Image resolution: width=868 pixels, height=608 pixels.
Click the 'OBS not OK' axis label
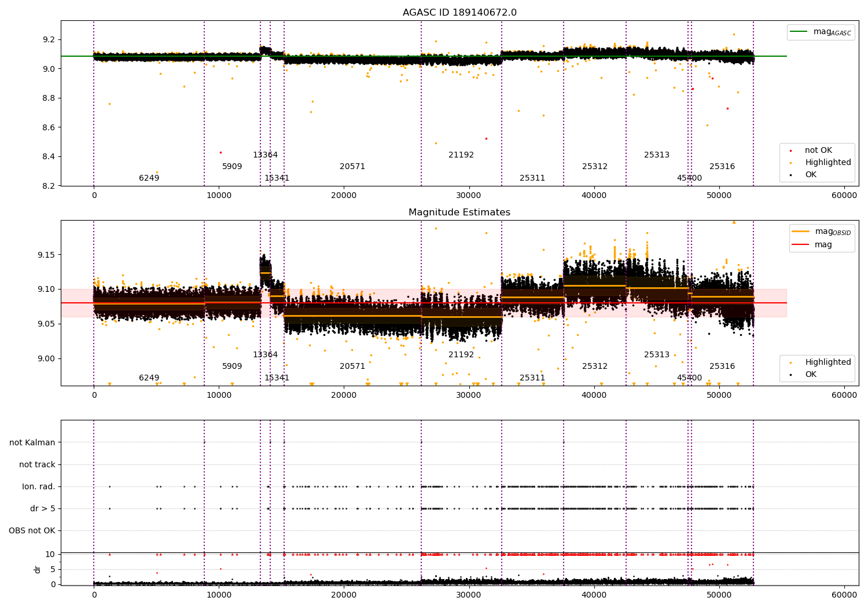tap(32, 530)
